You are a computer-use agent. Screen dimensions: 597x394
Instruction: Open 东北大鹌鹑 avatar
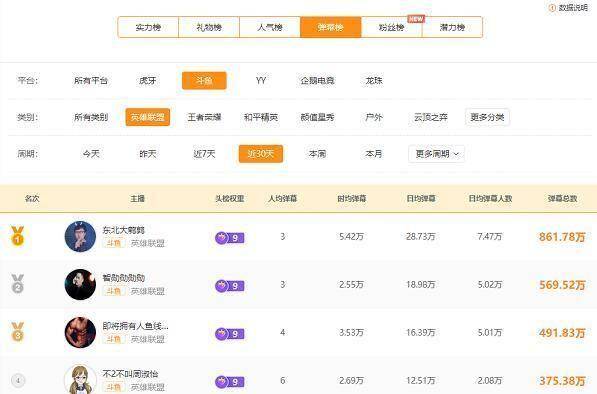80,236
